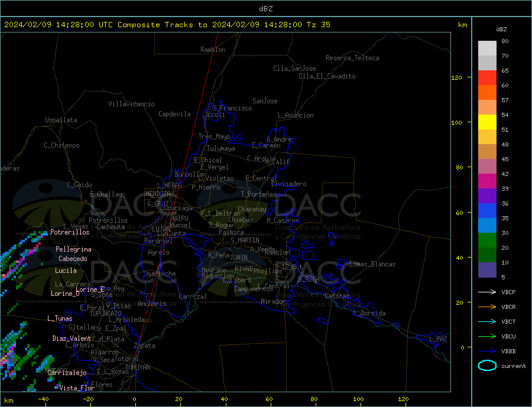This screenshot has height=407, width=532.
Task: Click the orange VBCR arrow icon
Action: pos(487,307)
